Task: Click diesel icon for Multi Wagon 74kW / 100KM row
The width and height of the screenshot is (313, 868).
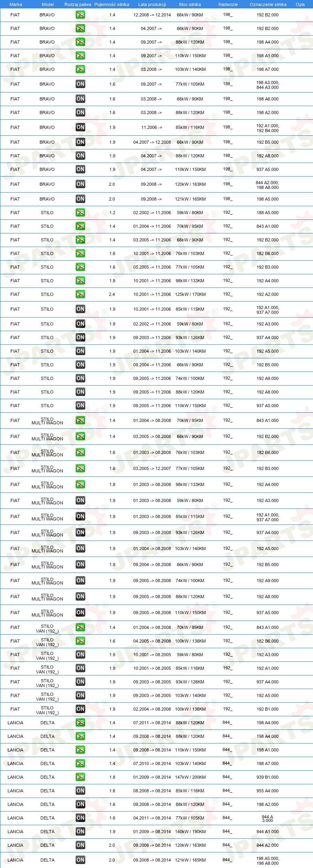Action: pyautogui.click(x=80, y=581)
